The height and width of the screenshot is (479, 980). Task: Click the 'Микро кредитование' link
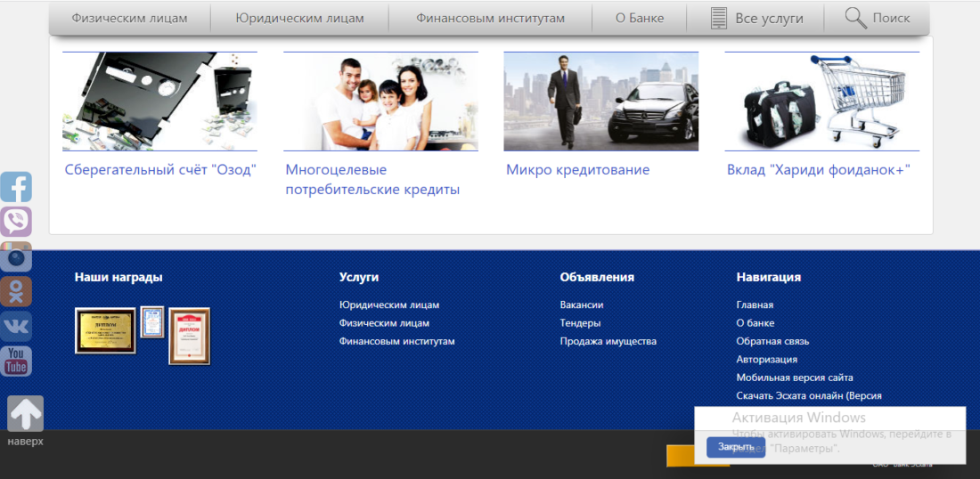click(577, 169)
